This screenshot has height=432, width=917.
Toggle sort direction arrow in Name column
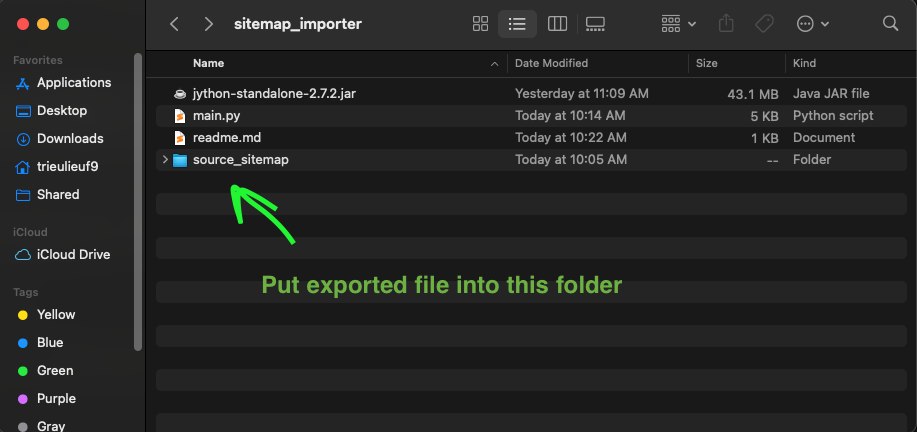(495, 64)
